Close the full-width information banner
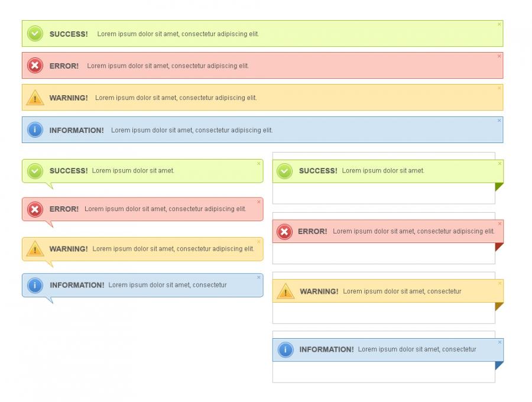Image resolution: width=532 pixels, height=402 pixels. pyautogui.click(x=499, y=120)
